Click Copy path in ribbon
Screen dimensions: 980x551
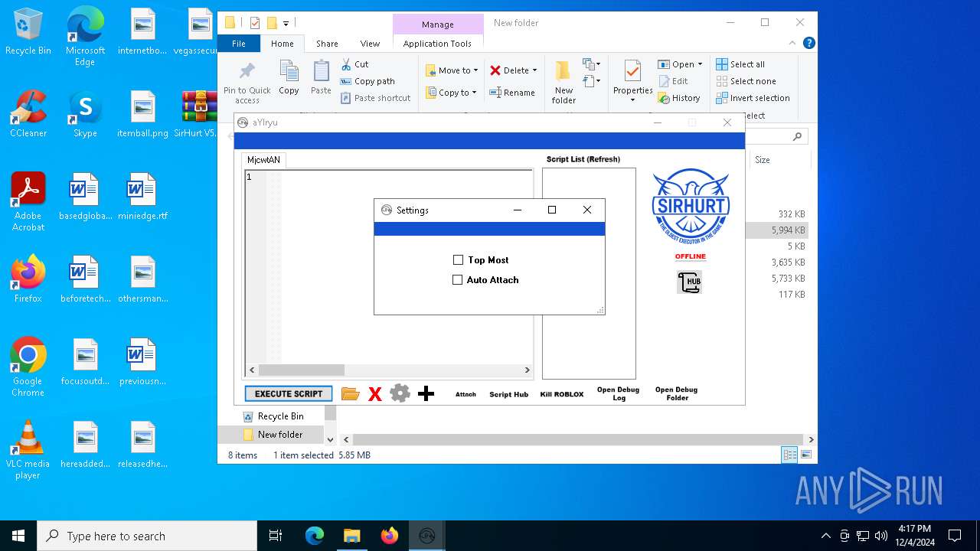(x=367, y=81)
